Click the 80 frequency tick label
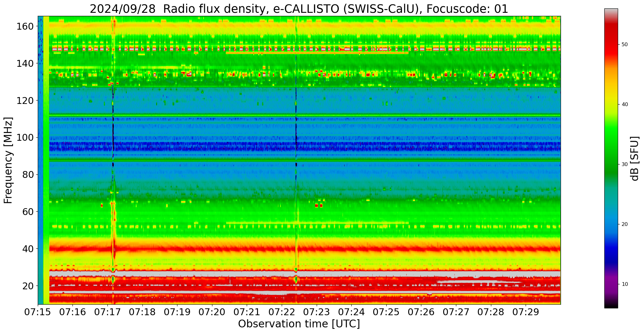Viewport: 644px width, 333px height. (x=28, y=174)
